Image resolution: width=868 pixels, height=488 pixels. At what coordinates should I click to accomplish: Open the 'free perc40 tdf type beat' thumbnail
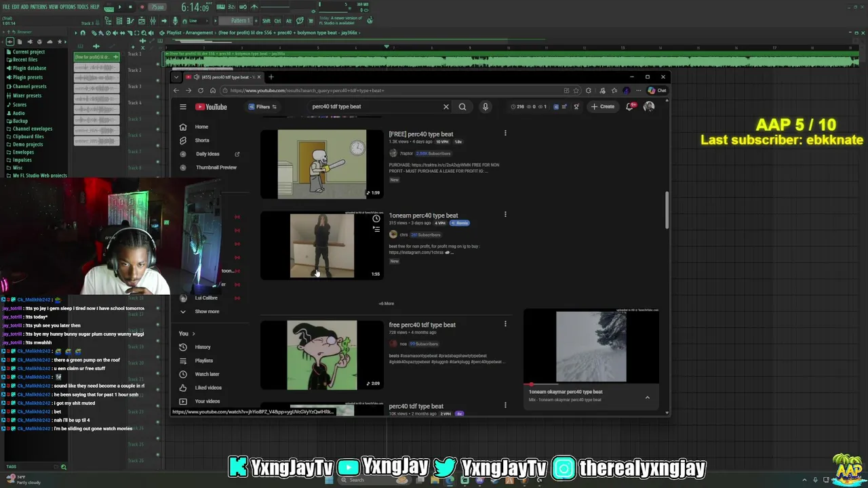click(x=322, y=355)
